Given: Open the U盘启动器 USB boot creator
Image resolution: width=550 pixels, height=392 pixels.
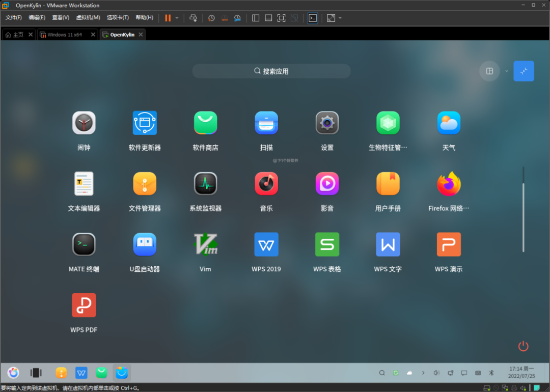Looking at the screenshot, I should pyautogui.click(x=145, y=244).
